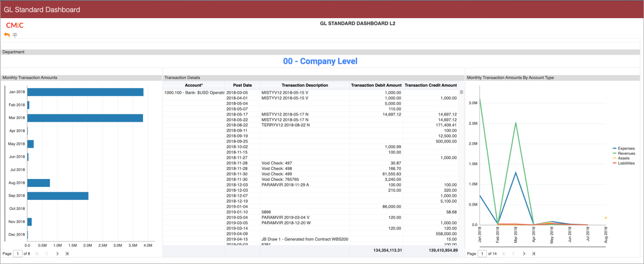Click the Transaction Details panel title
This screenshot has width=644, height=264.
coord(182,77)
